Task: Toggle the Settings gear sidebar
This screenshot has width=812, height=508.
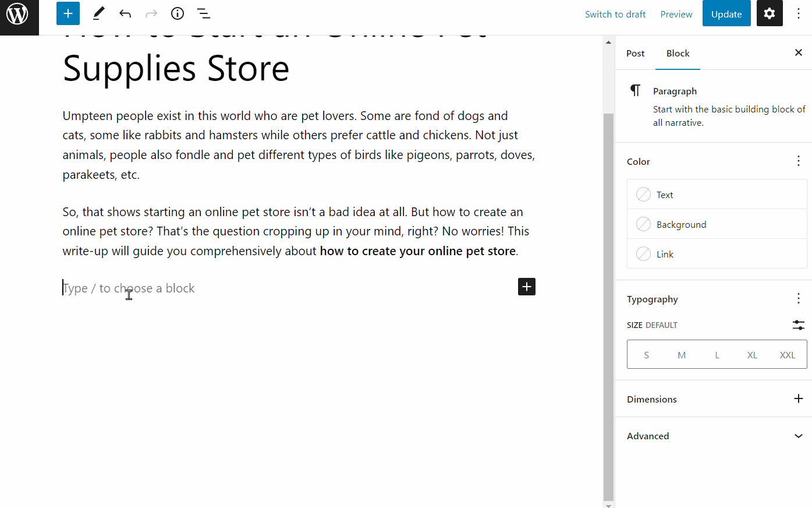Action: (x=770, y=13)
